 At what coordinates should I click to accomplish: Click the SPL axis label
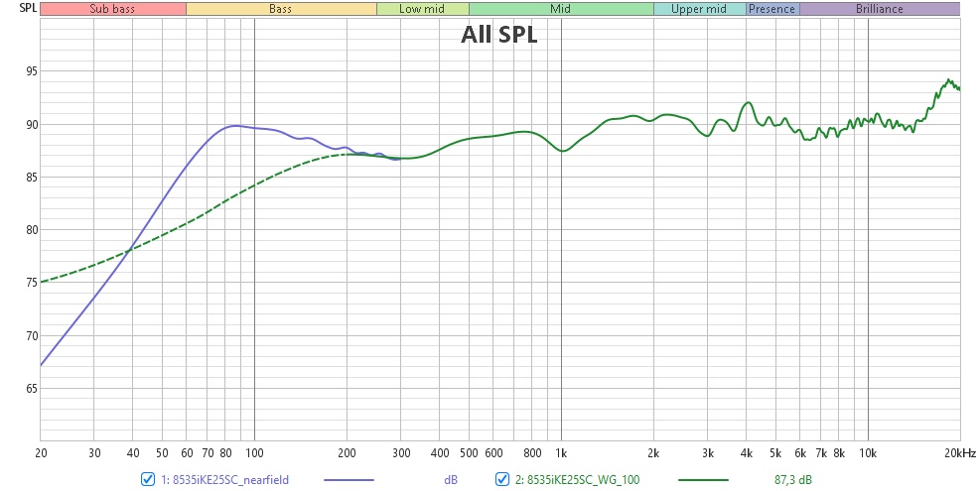28,8
